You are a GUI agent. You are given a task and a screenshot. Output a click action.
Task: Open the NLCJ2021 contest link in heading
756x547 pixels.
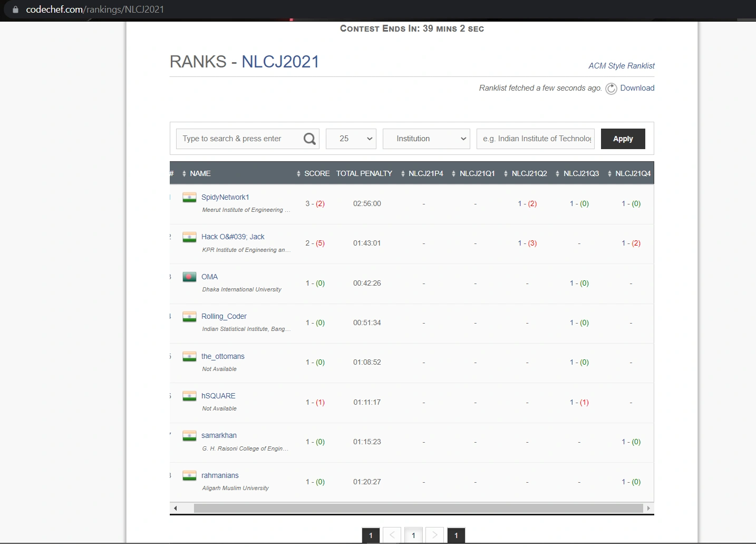coord(280,62)
